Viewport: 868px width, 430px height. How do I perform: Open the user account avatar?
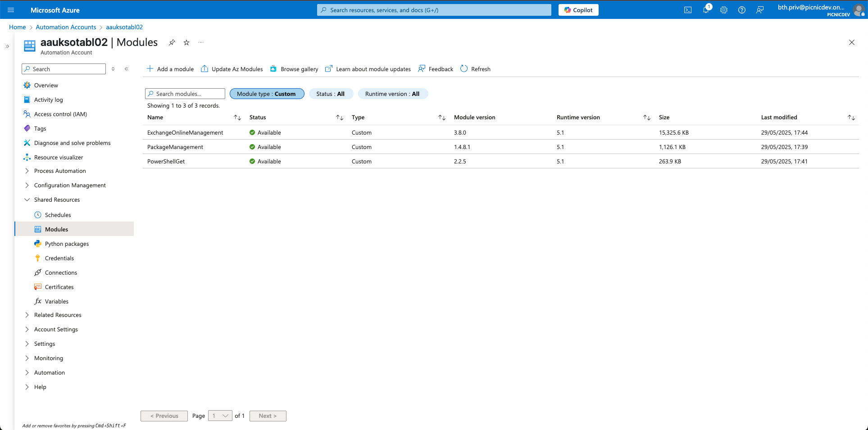point(859,10)
